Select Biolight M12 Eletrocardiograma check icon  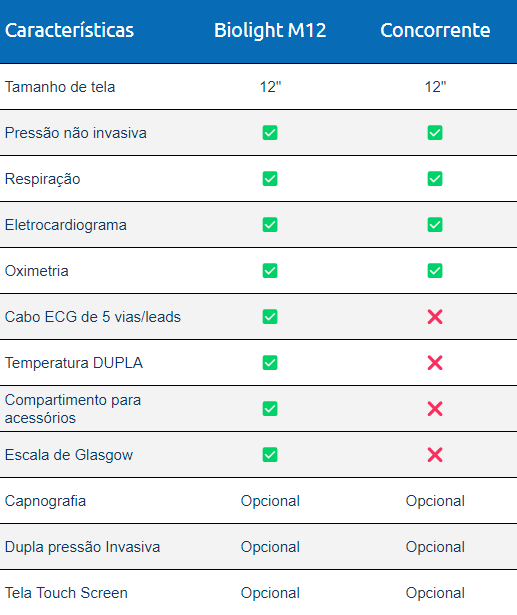[x=270, y=225]
